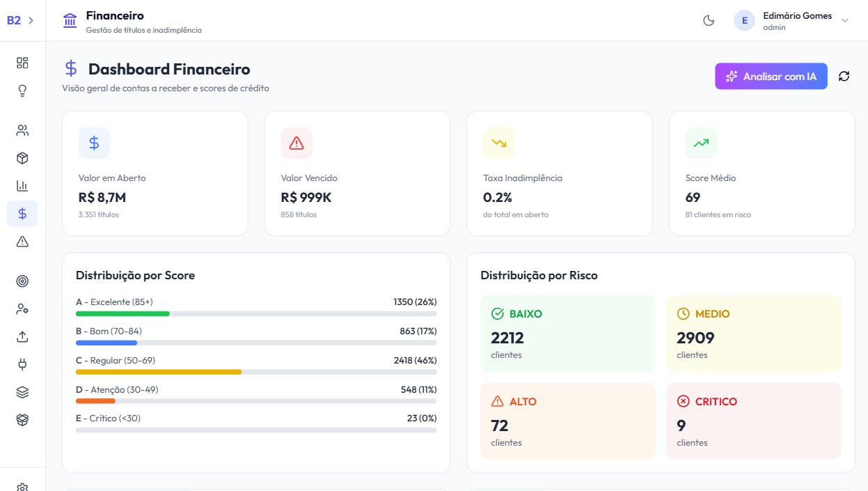This screenshot has height=491, width=868.
Task: Click the 'Distribuição por Score' heading
Action: 136,275
